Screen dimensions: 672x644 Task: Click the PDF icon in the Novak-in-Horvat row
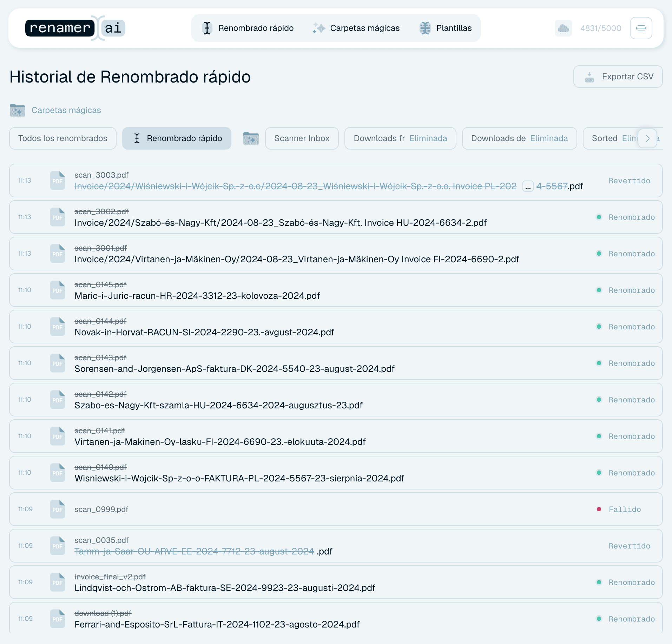pos(58,327)
